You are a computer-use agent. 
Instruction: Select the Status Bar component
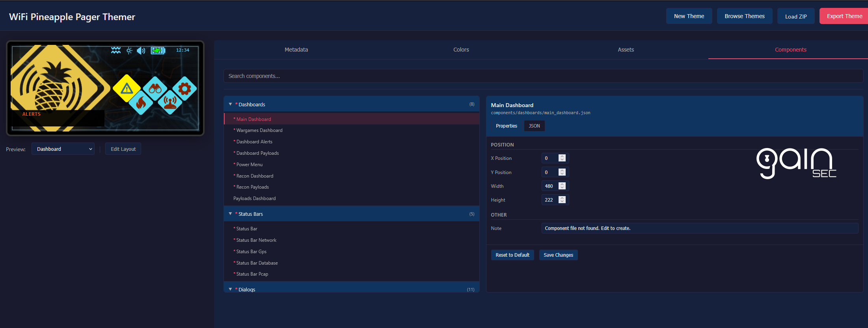click(x=352, y=229)
